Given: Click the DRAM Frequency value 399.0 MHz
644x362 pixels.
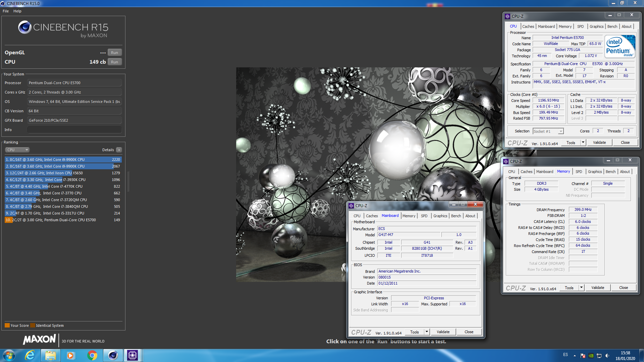Looking at the screenshot, I should coord(583,209).
